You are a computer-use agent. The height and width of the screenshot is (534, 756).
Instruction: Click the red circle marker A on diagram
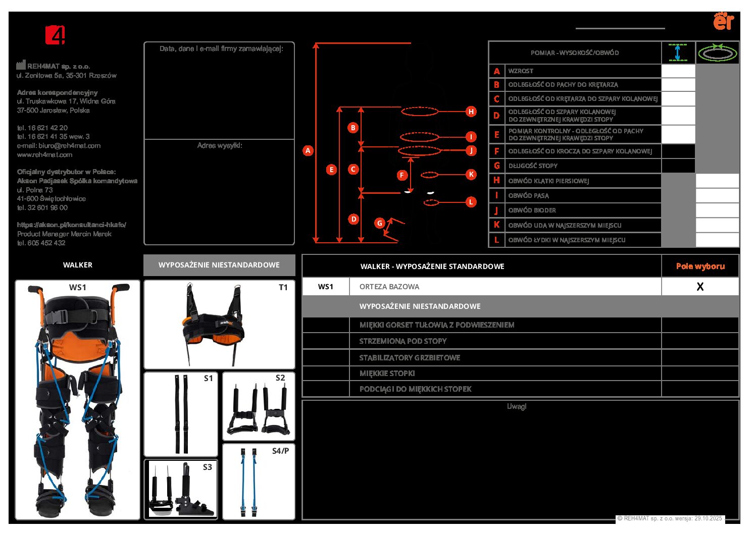coord(308,150)
